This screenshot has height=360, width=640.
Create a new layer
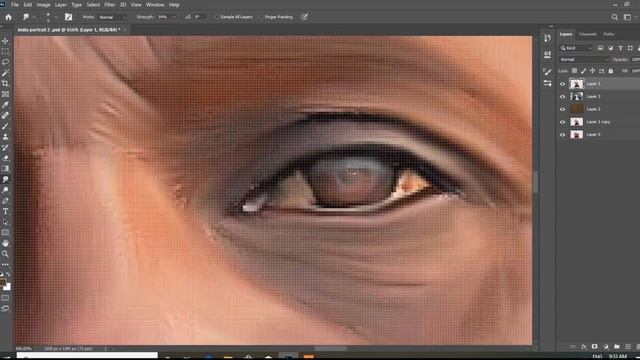pyautogui.click(x=628, y=347)
